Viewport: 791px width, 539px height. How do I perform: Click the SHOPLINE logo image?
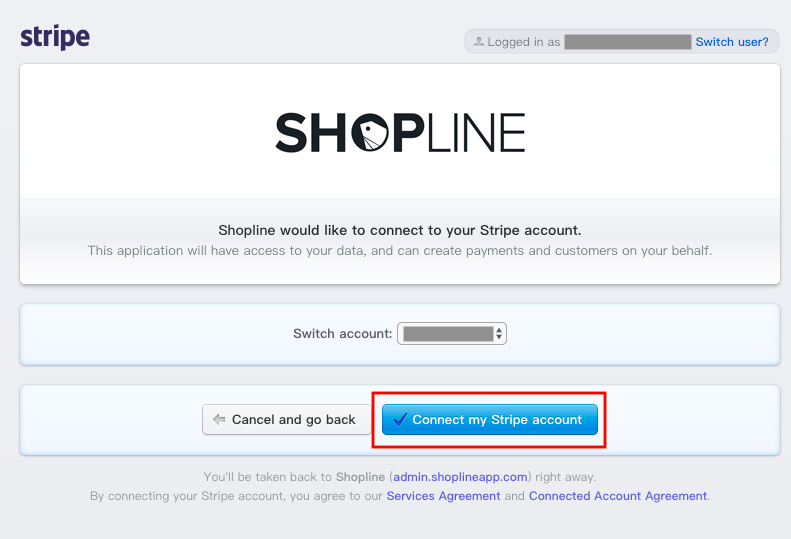400,132
